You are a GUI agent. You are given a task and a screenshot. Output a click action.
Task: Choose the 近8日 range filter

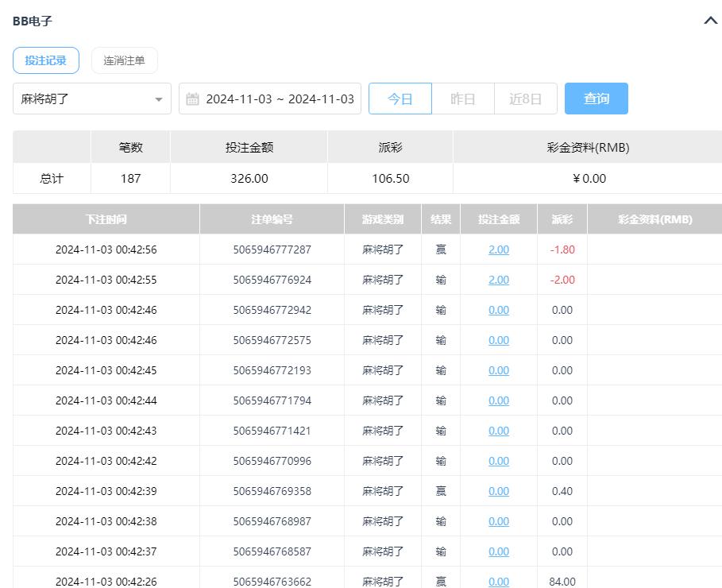click(525, 99)
